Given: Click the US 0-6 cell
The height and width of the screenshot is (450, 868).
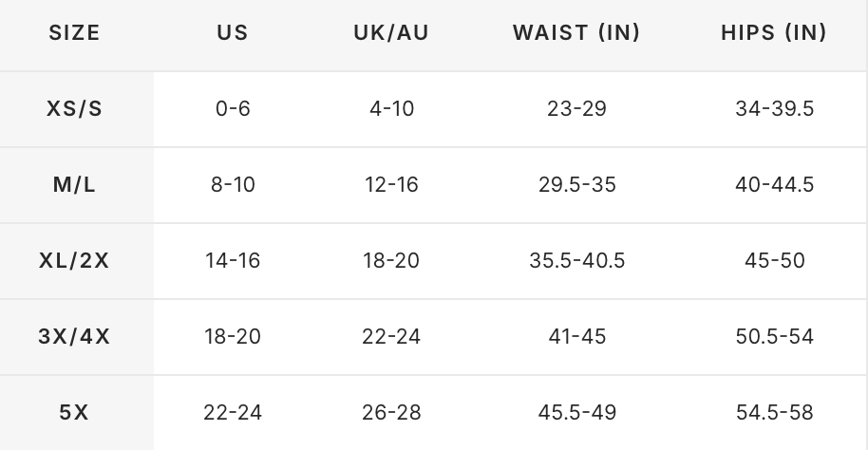Looking at the screenshot, I should pyautogui.click(x=233, y=108).
